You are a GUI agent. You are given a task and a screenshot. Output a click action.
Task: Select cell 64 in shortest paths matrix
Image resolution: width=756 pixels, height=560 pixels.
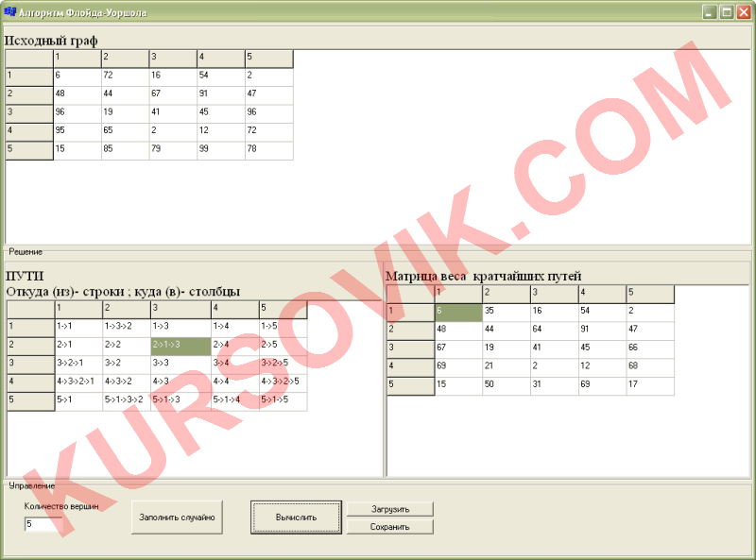[555, 331]
